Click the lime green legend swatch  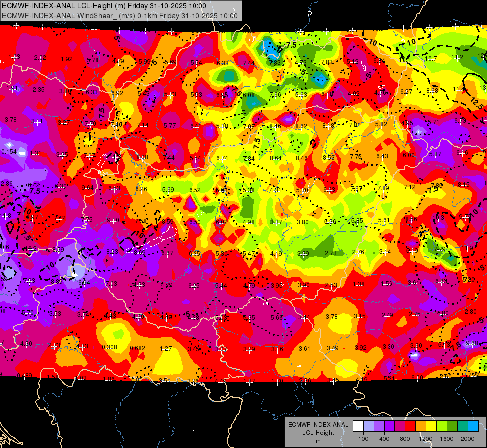pos(442,426)
